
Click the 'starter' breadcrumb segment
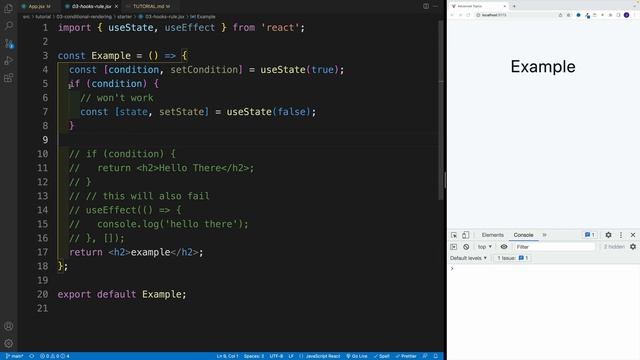pyautogui.click(x=124, y=17)
